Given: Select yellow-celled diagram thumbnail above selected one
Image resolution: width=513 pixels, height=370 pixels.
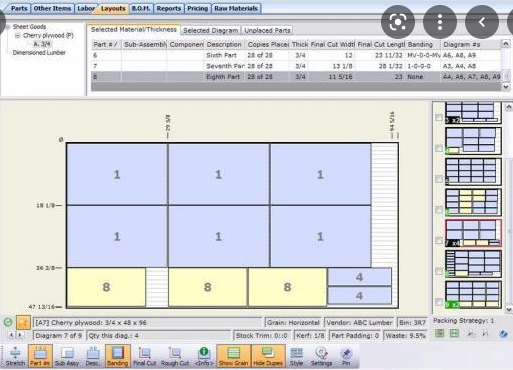Looking at the screenshot, I should 473,202.
